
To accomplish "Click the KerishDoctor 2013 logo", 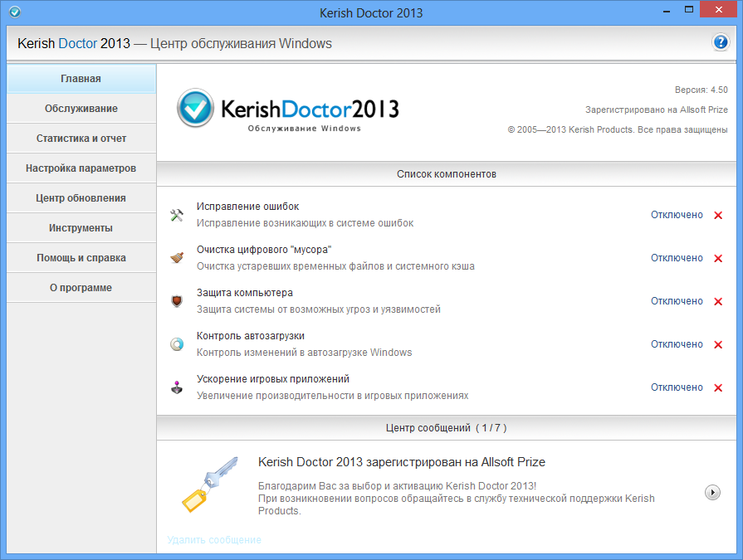I will coord(288,110).
